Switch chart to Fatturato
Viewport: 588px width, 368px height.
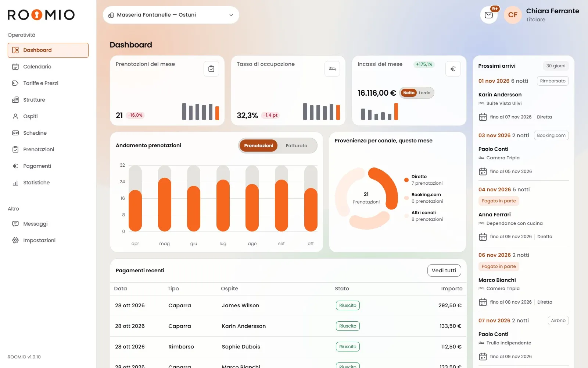pos(297,146)
